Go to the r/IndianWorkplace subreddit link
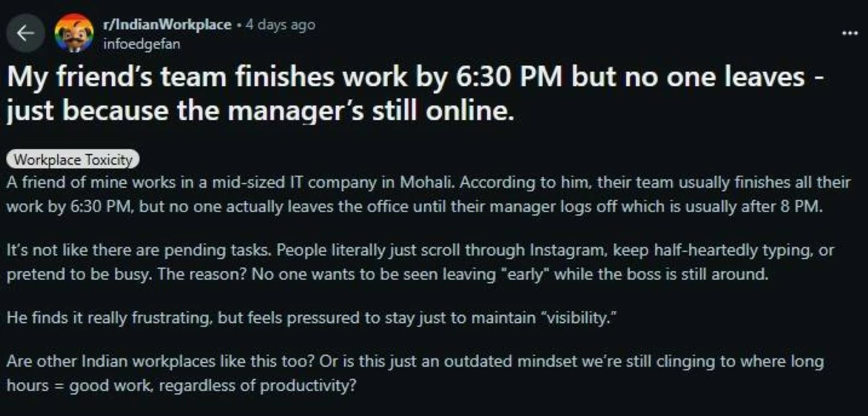 167,25
